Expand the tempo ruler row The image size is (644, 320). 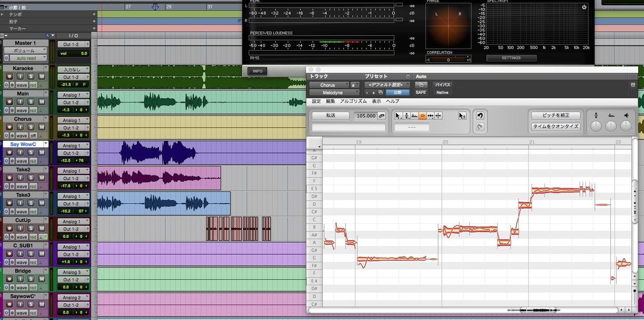[x=3, y=14]
